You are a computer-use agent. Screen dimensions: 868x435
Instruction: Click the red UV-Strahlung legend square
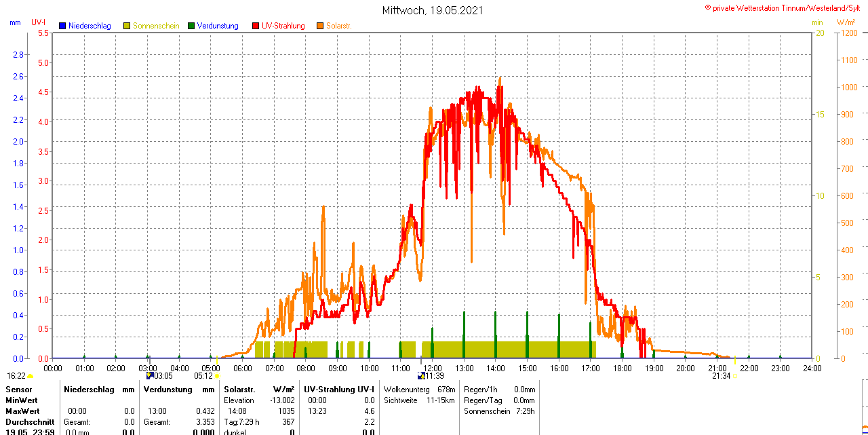pyautogui.click(x=256, y=26)
